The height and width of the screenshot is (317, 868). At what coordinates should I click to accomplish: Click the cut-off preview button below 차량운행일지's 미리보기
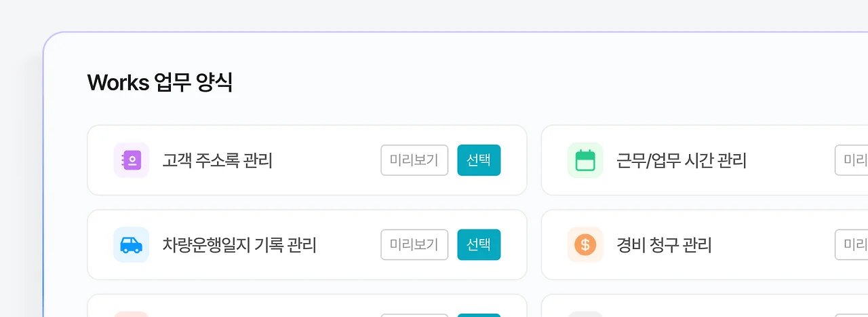coord(414,315)
